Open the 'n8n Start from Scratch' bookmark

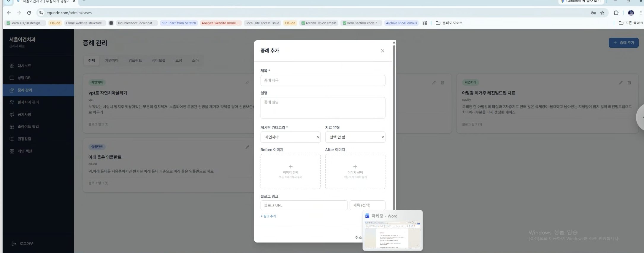tap(179, 23)
